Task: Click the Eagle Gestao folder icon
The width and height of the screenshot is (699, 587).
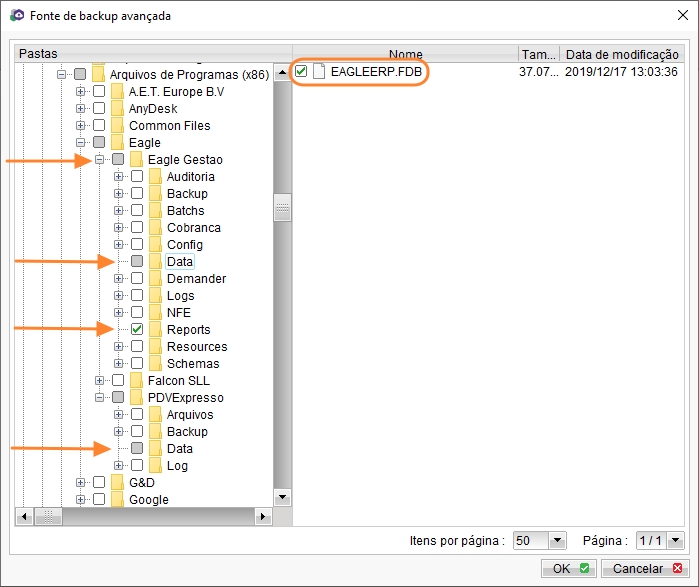Action: coord(136,160)
